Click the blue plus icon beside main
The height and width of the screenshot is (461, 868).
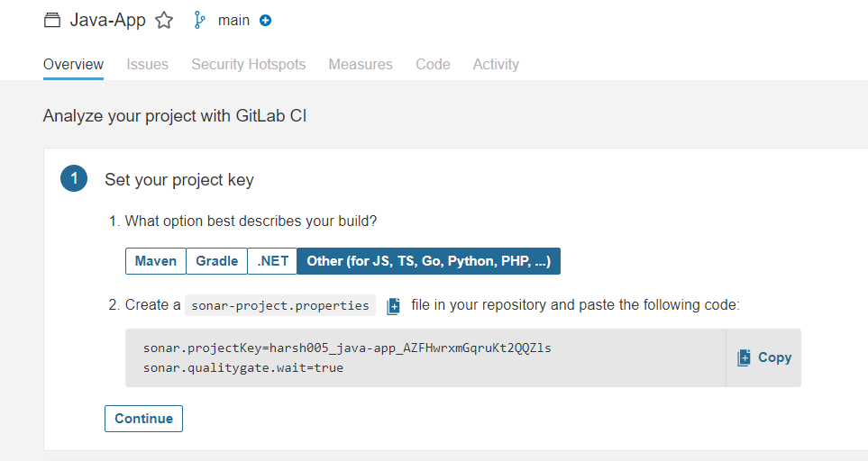265,21
